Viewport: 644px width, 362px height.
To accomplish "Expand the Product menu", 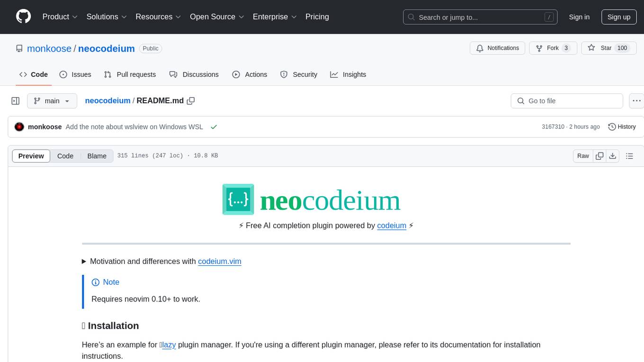I will (60, 17).
